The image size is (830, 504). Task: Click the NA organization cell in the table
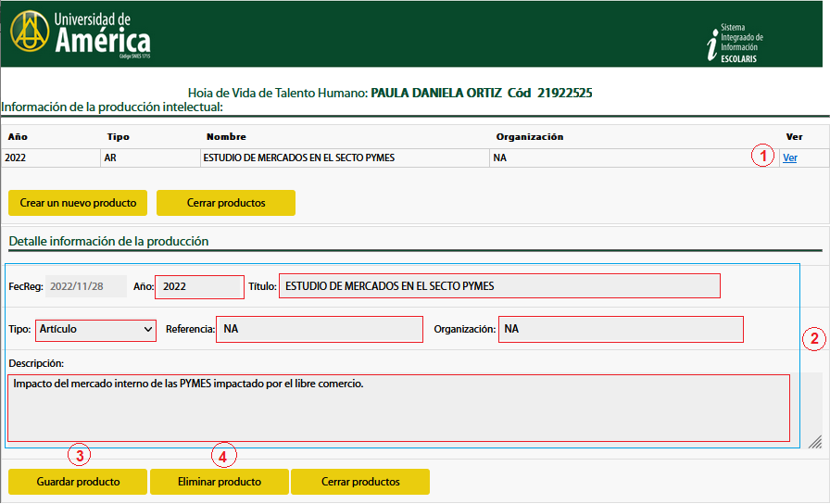tap(635, 157)
